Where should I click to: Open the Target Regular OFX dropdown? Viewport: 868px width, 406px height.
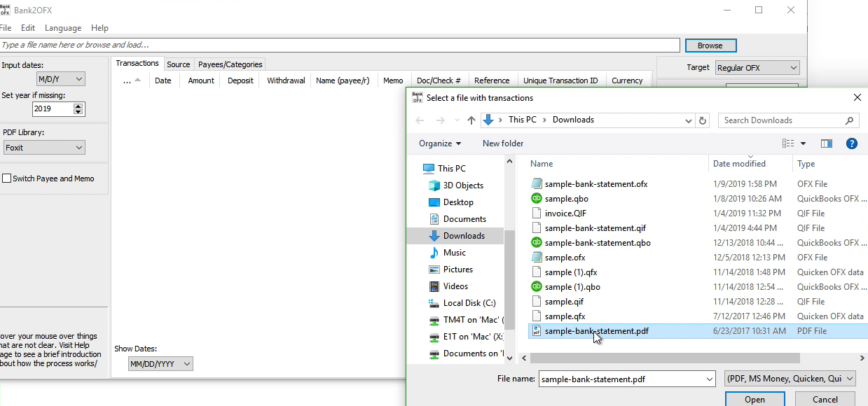[x=757, y=68]
